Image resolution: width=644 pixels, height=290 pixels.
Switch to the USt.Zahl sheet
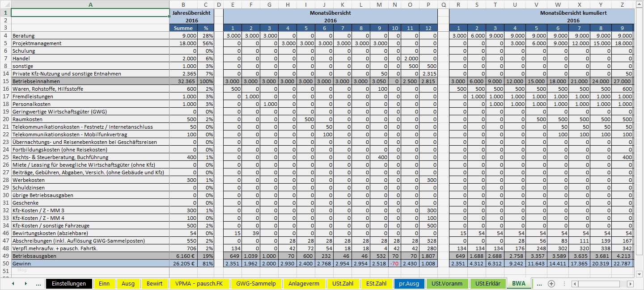pyautogui.click(x=342, y=283)
